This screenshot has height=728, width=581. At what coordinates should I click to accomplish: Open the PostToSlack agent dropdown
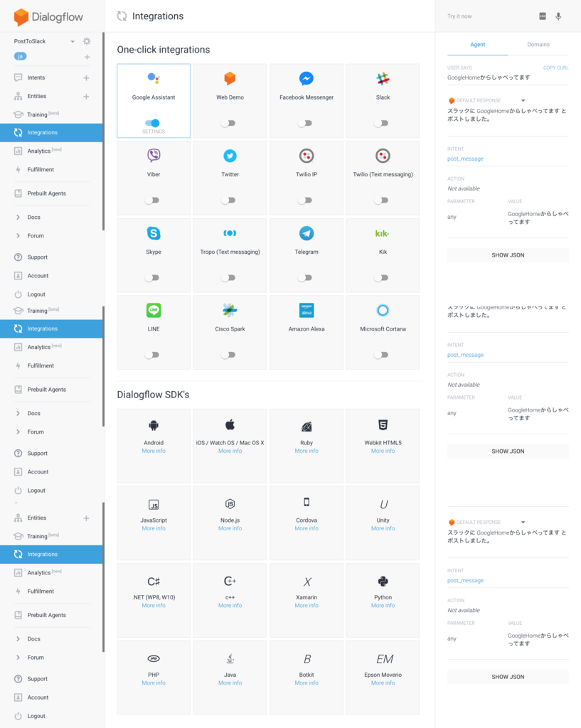pos(73,41)
